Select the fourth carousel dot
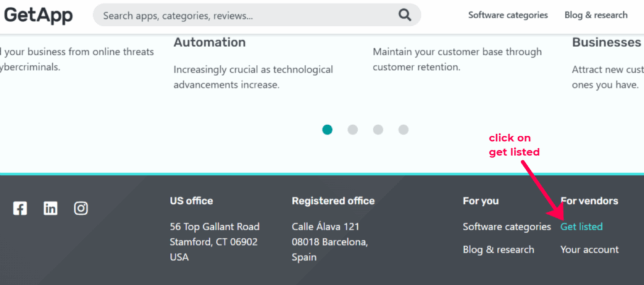 click(x=403, y=130)
